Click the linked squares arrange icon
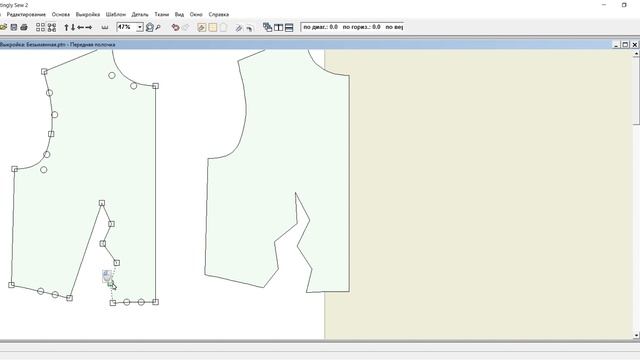Image resolution: width=640 pixels, height=360 pixels. point(51,27)
